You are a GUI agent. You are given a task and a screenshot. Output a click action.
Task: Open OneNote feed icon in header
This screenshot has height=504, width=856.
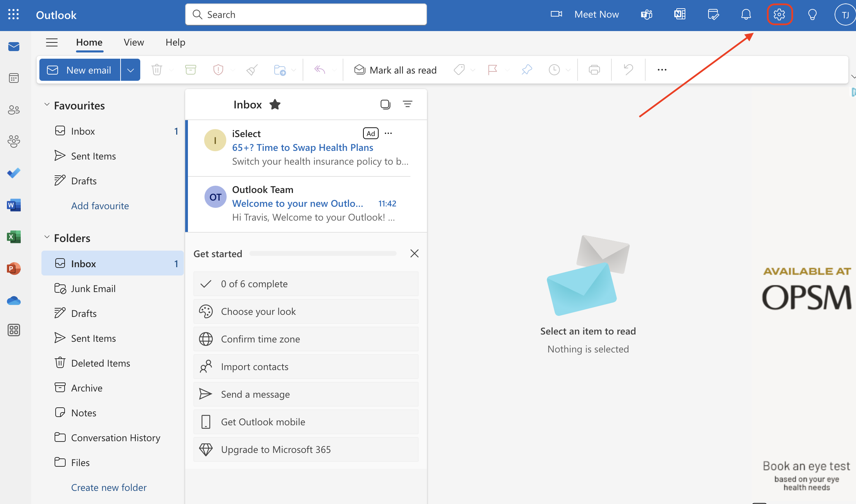[x=680, y=14]
